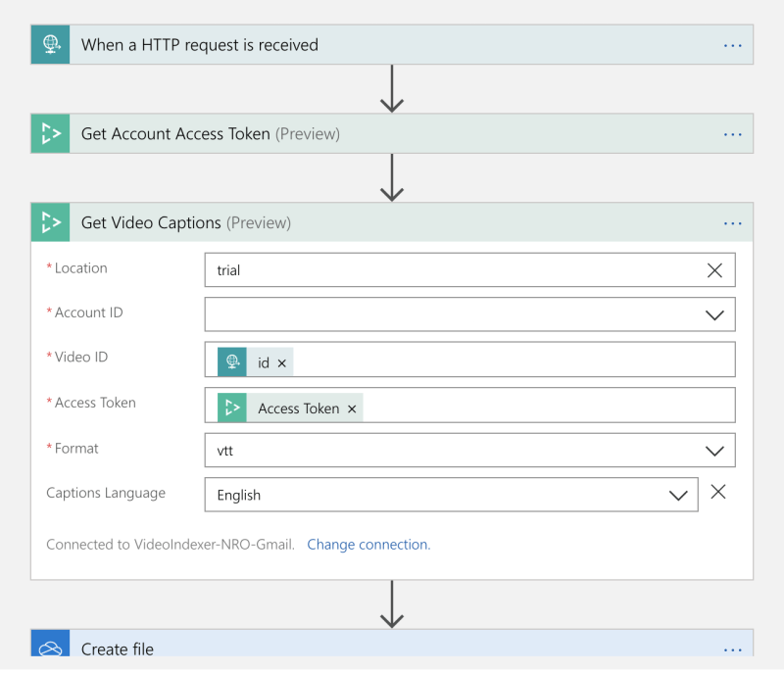Image resolution: width=784 pixels, height=673 pixels.
Task: Remove the id token from Video ID
Action: [280, 361]
